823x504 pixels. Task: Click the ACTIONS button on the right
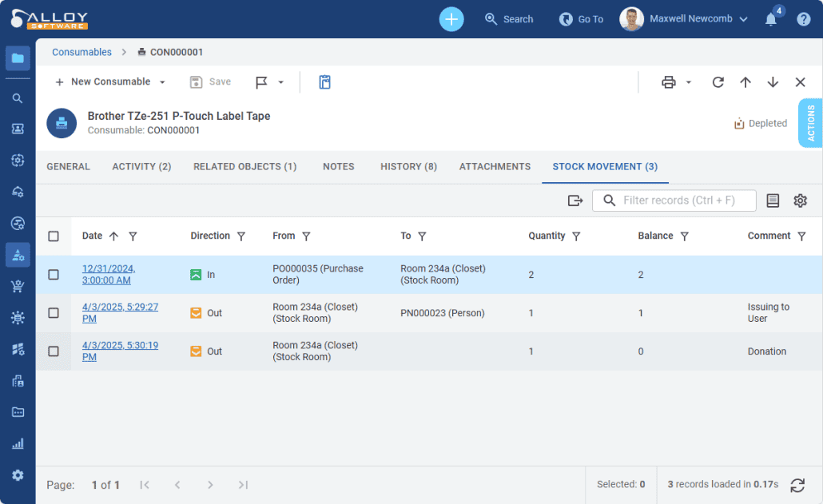(x=811, y=123)
